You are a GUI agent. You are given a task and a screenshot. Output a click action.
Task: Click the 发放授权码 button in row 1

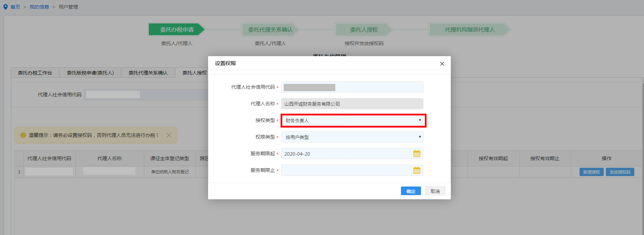click(620, 172)
